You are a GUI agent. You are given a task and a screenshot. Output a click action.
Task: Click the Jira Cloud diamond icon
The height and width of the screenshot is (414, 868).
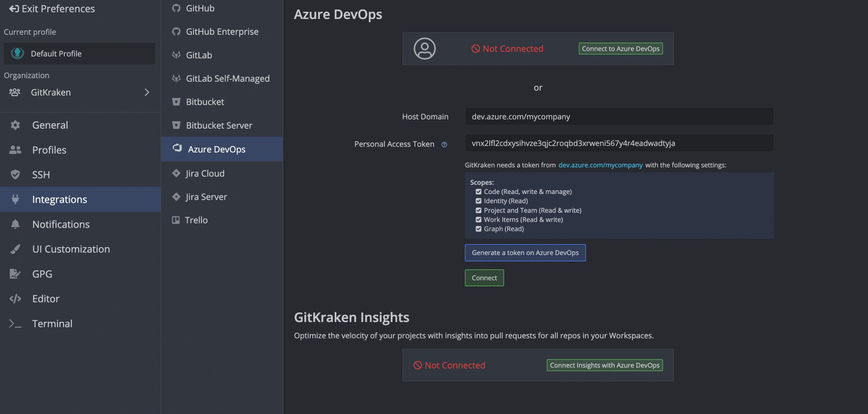176,173
